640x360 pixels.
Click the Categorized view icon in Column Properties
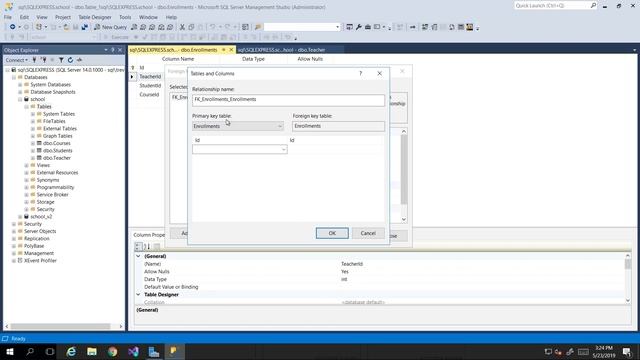click(138, 246)
